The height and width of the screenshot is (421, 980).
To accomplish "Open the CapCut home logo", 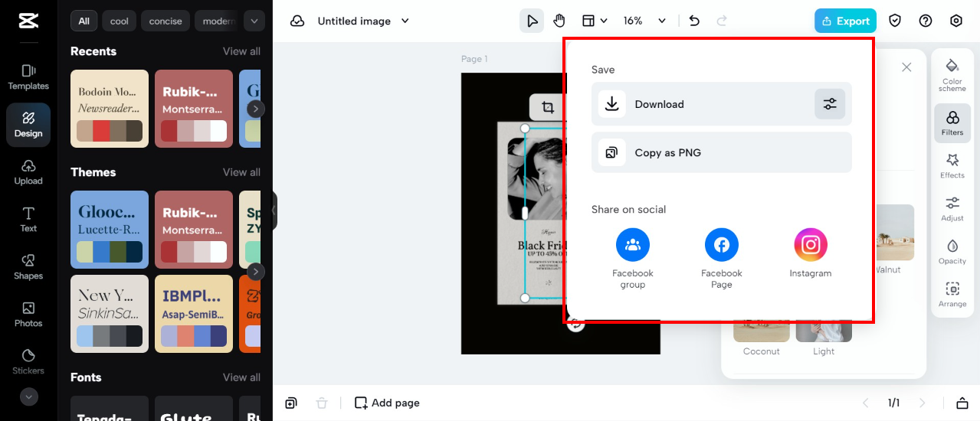I will (28, 21).
